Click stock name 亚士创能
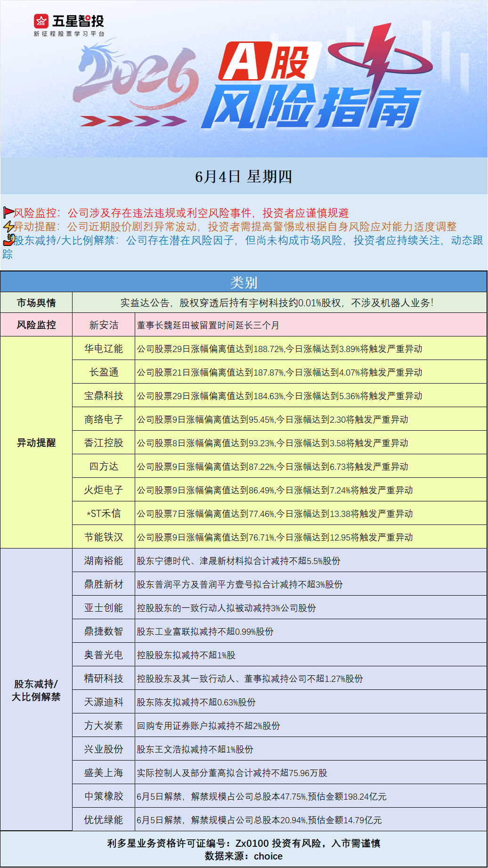This screenshot has height=868, width=488. pos(104,607)
